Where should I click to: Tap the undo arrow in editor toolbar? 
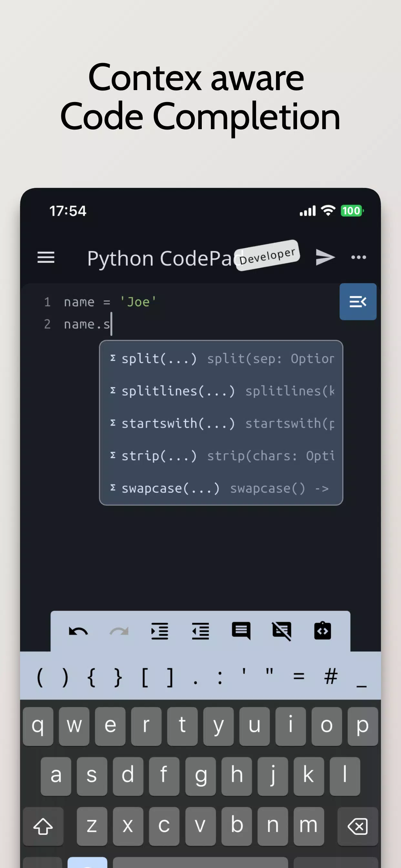tap(78, 631)
